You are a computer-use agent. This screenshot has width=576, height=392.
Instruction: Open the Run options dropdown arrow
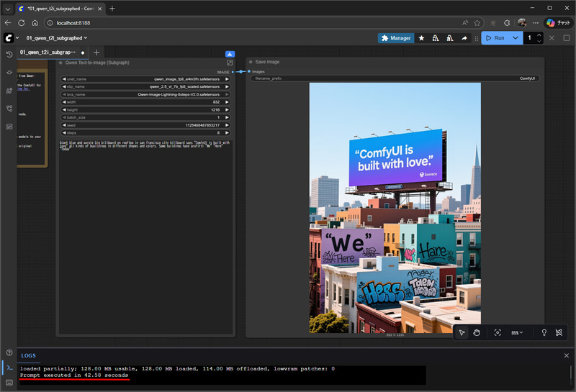point(516,38)
